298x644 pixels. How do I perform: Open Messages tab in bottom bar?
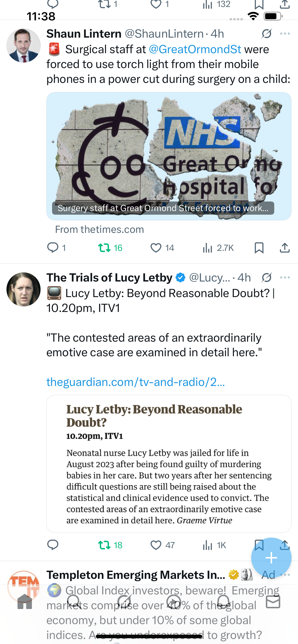coord(273,602)
